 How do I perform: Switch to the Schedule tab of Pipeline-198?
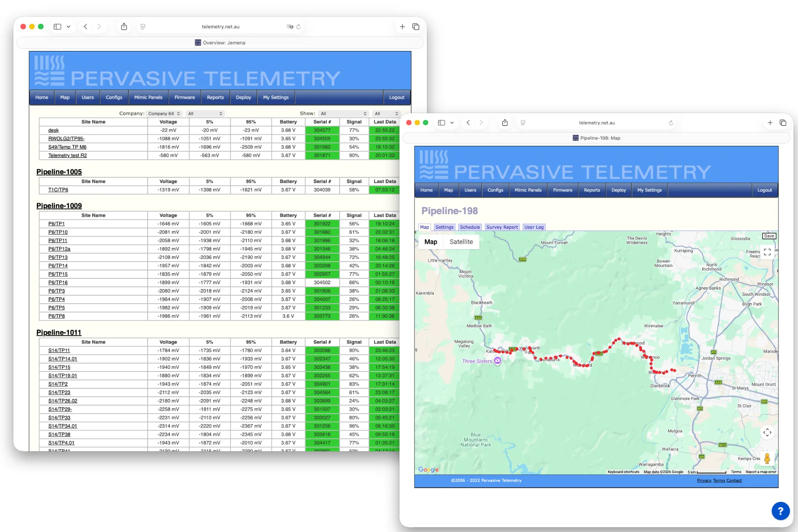coord(470,227)
